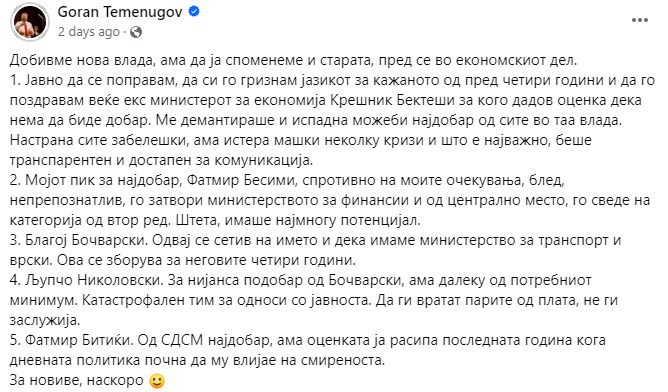The image size is (668, 392).
Task: Click the closing line "За новиве, наскоро"
Action: click(77, 380)
